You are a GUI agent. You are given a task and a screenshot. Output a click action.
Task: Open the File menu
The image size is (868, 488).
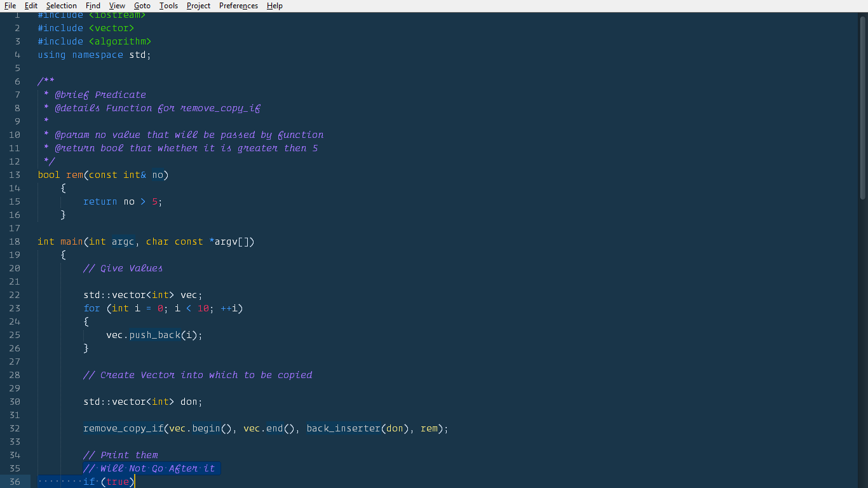(x=10, y=6)
